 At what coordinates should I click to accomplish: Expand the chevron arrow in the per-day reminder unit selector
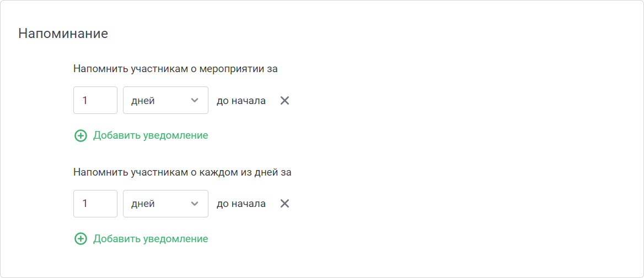[x=195, y=204]
